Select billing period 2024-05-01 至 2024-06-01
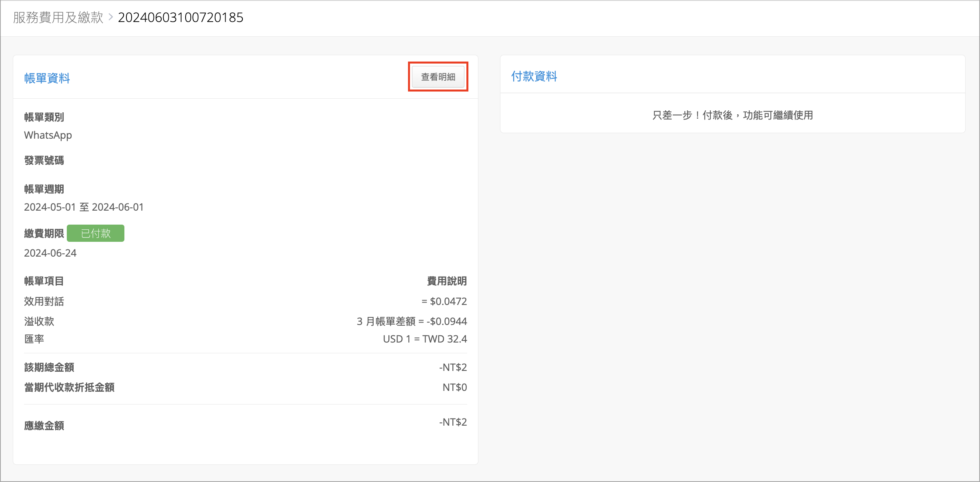 coord(84,207)
